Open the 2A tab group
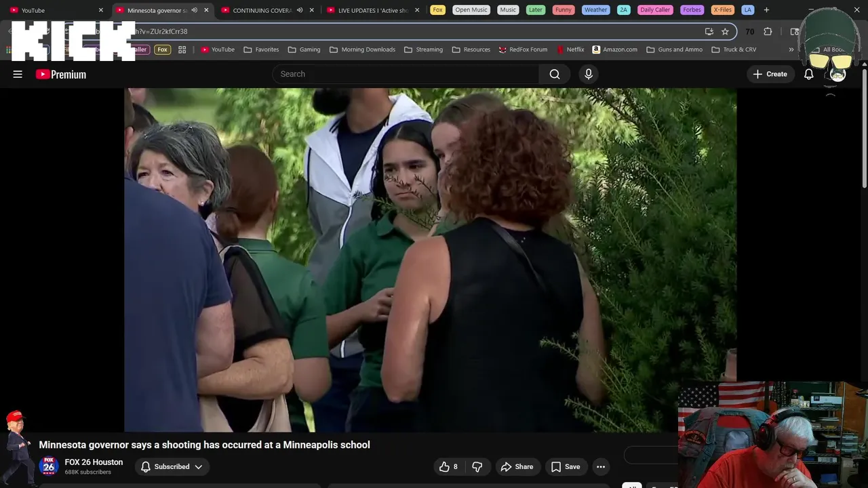This screenshot has width=868, height=488. (623, 10)
